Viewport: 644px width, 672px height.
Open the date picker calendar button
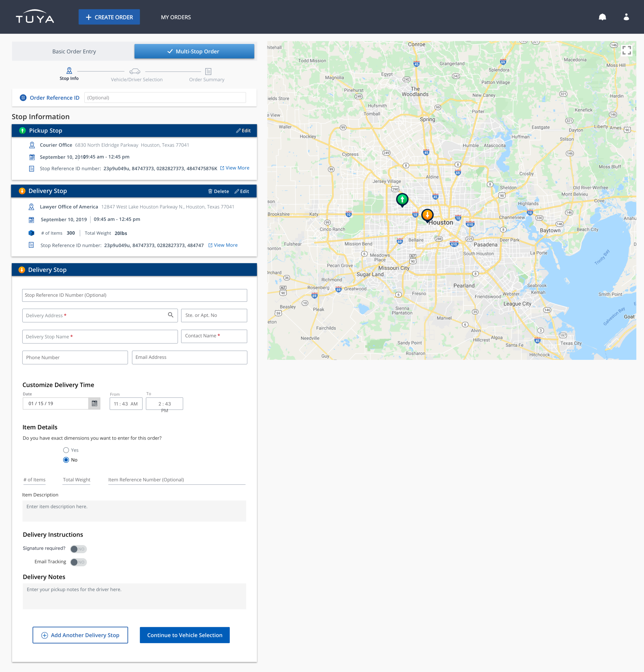tap(94, 404)
